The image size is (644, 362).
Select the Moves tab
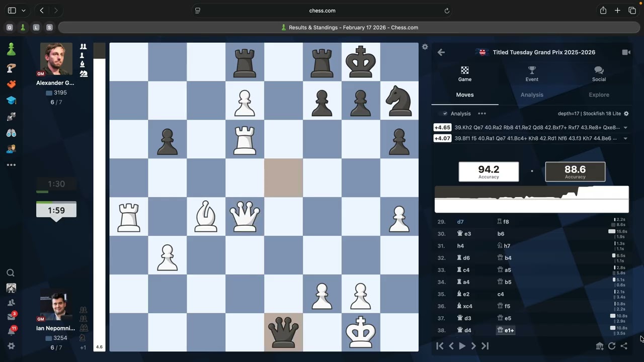[x=465, y=95]
